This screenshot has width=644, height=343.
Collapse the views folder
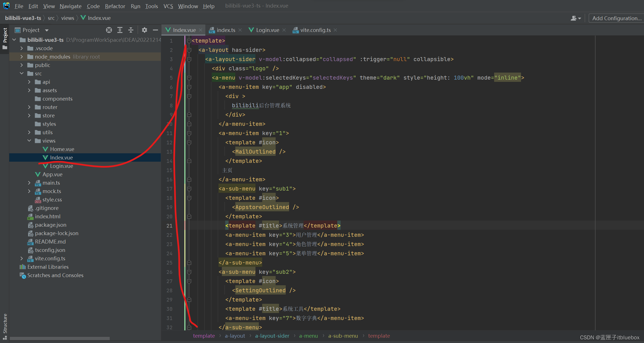29,141
